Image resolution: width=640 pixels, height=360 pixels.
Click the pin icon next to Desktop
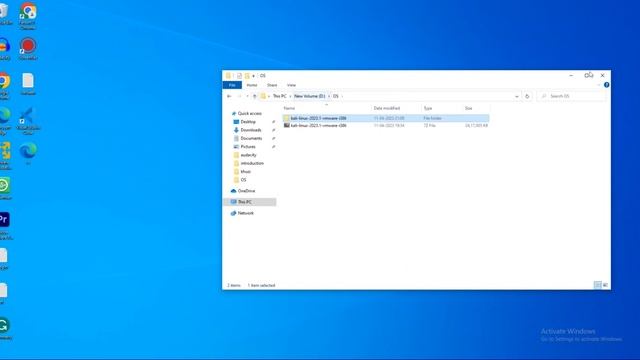273,122
